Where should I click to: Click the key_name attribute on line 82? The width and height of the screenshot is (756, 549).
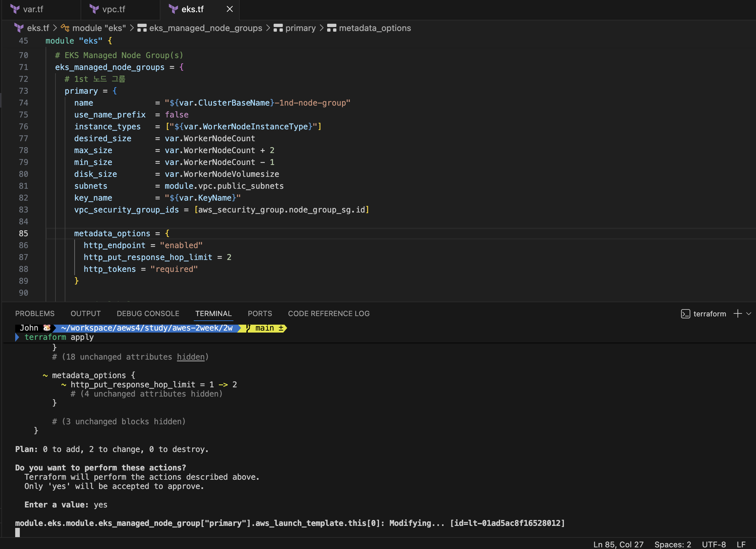[x=93, y=198]
